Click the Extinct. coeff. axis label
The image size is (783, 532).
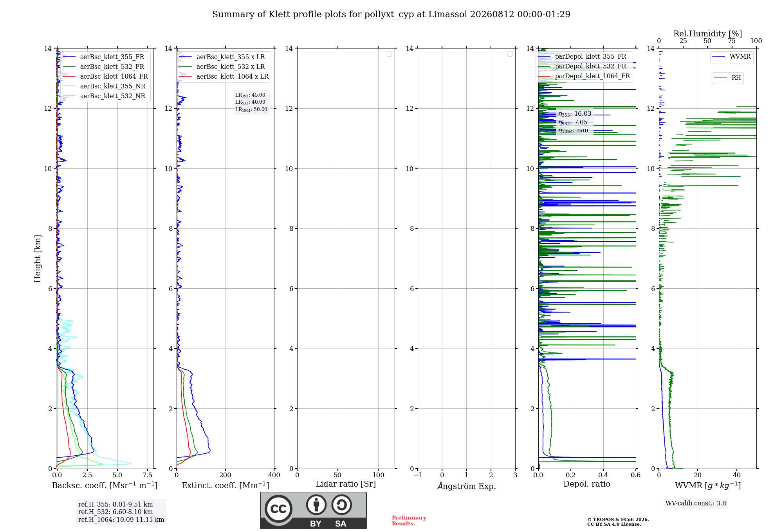click(x=226, y=485)
